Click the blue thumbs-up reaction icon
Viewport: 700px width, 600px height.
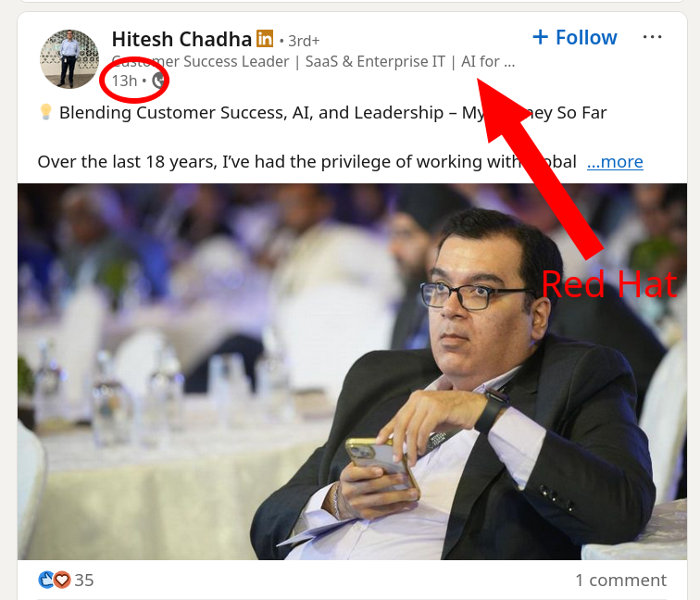46,580
